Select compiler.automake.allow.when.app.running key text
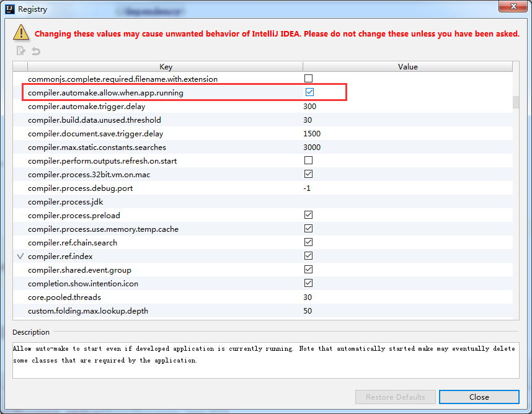This screenshot has width=532, height=414. point(105,93)
